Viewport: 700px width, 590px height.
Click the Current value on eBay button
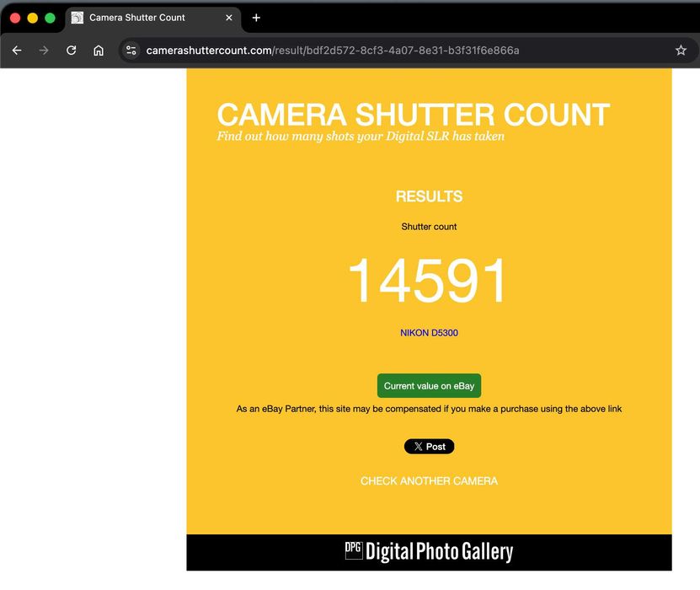pos(429,386)
